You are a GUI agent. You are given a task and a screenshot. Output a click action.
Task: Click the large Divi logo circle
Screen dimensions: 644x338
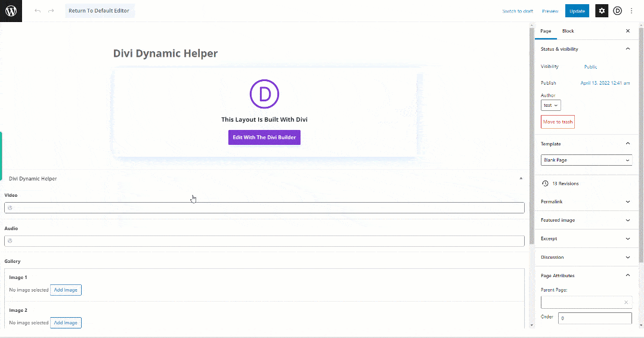265,94
